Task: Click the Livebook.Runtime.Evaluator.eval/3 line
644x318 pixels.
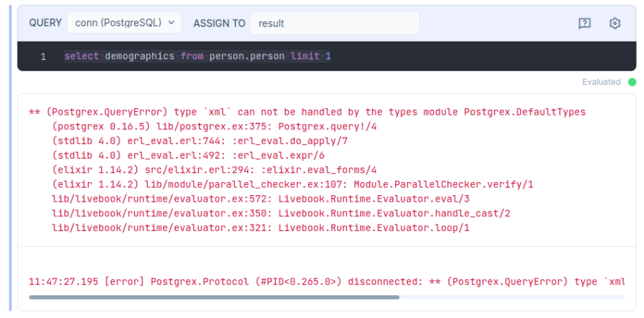Action: (x=261, y=199)
